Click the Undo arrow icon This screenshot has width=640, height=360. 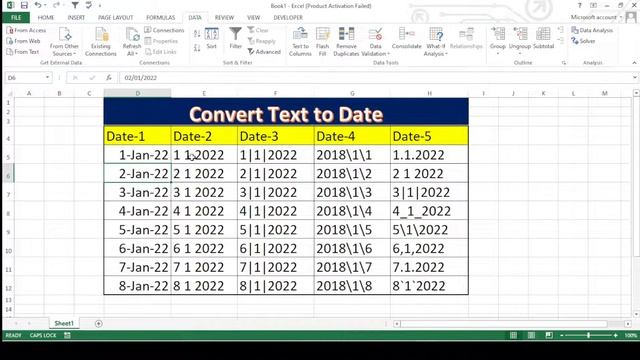pyautogui.click(x=38, y=5)
